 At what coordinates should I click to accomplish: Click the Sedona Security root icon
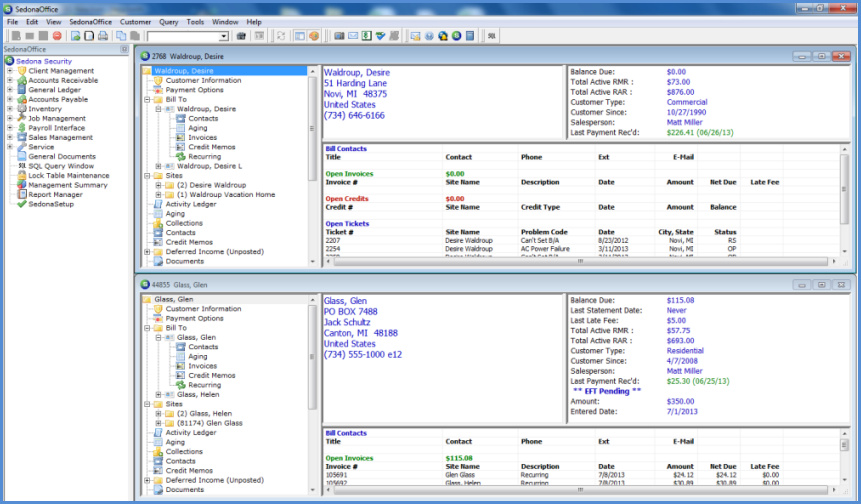[x=9, y=61]
